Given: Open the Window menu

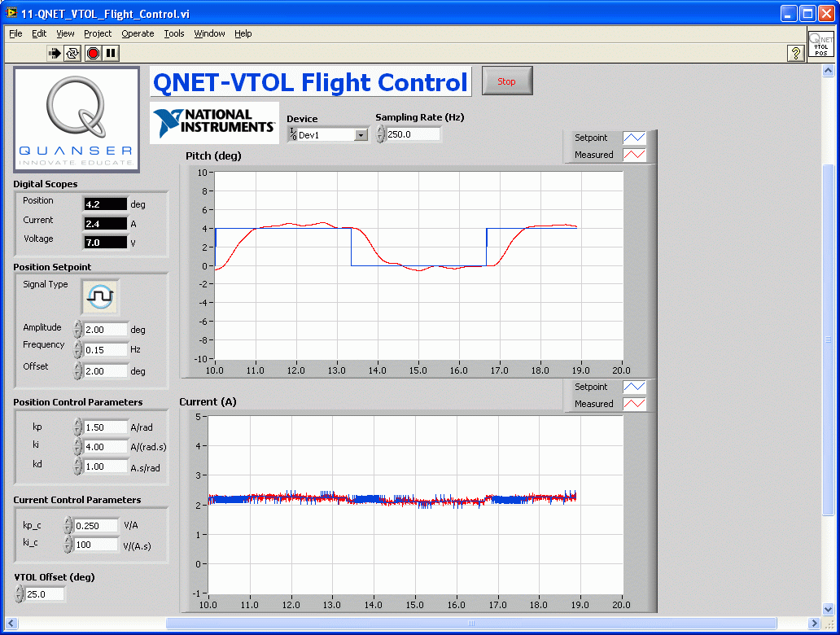Looking at the screenshot, I should (x=209, y=33).
